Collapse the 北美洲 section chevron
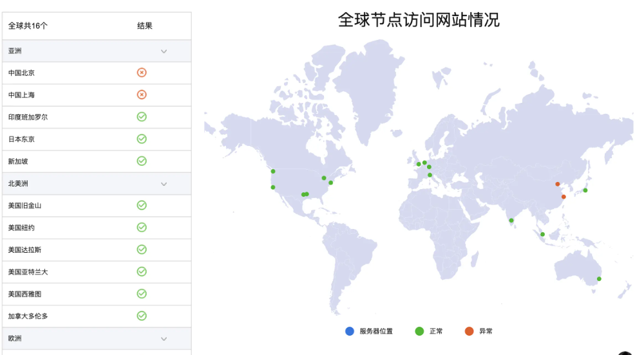644x355 pixels. 164,184
